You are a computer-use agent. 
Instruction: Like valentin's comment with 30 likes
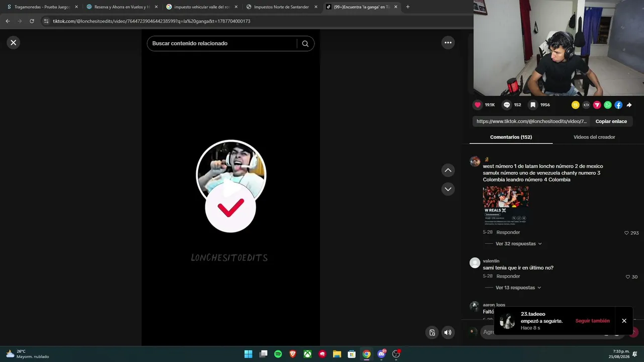pyautogui.click(x=628, y=277)
